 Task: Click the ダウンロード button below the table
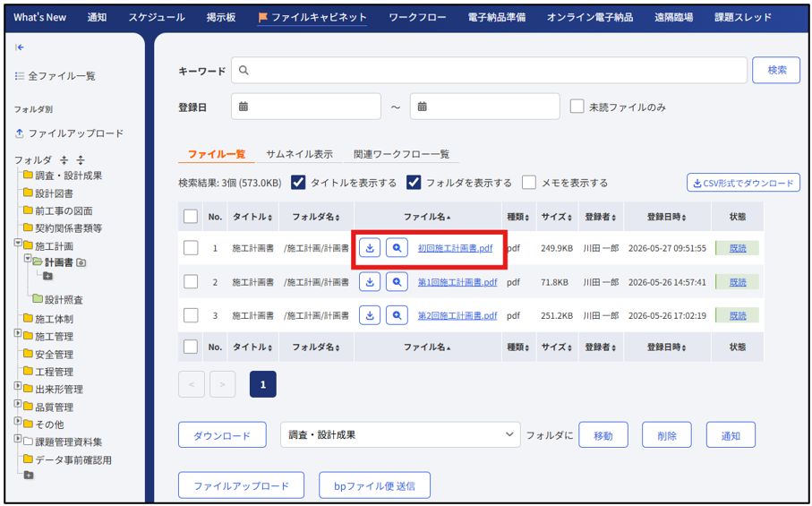(x=222, y=435)
